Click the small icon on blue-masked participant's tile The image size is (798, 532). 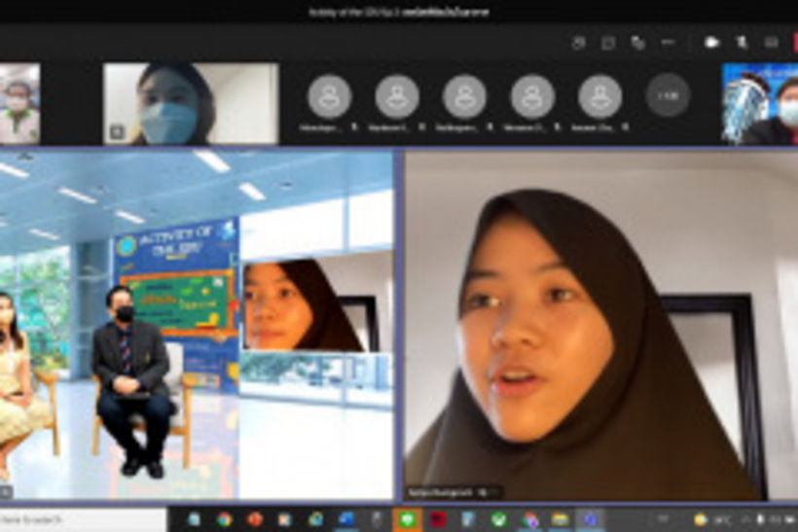pyautogui.click(x=117, y=131)
